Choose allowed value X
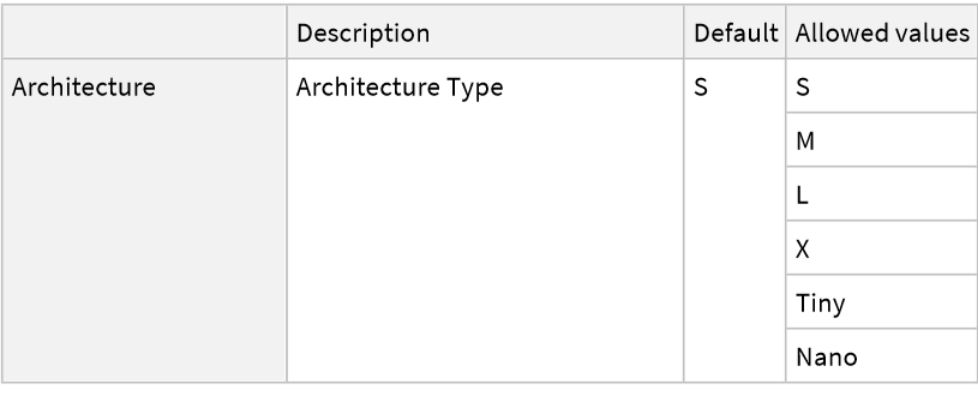 pyautogui.click(x=802, y=249)
